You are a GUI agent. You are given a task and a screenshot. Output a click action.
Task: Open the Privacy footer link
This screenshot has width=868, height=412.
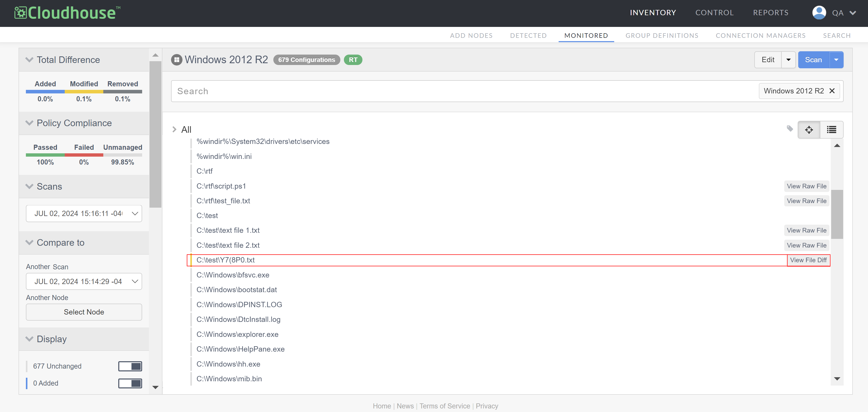click(487, 406)
